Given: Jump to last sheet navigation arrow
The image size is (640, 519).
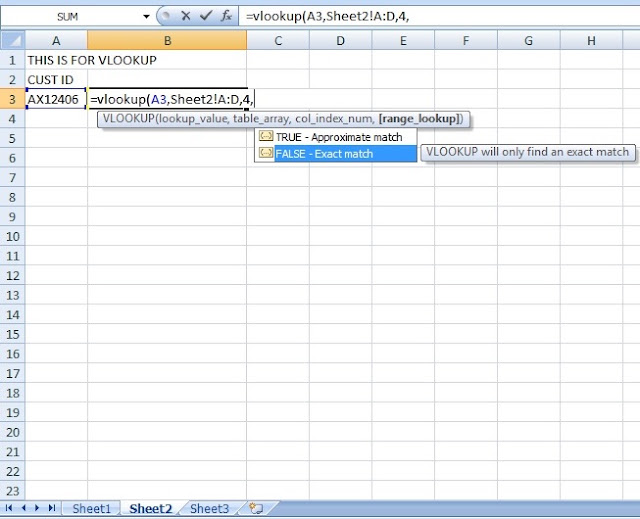Looking at the screenshot, I should 51,508.
